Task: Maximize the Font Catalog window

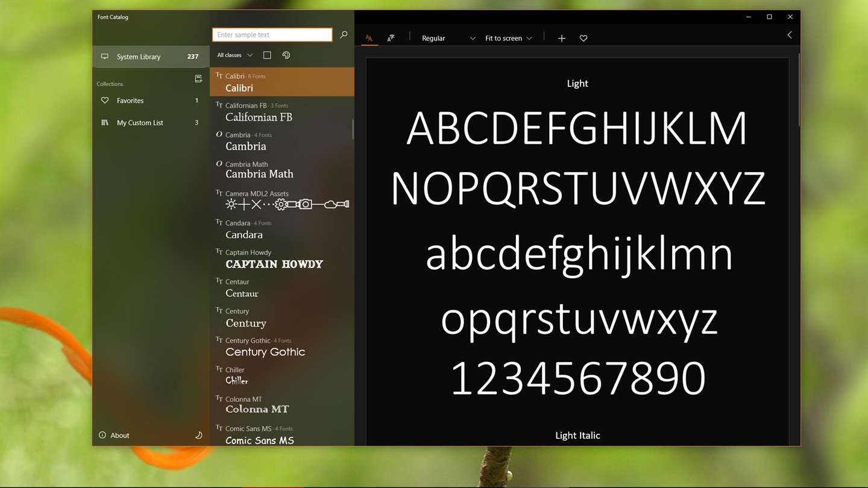Action: (x=769, y=17)
